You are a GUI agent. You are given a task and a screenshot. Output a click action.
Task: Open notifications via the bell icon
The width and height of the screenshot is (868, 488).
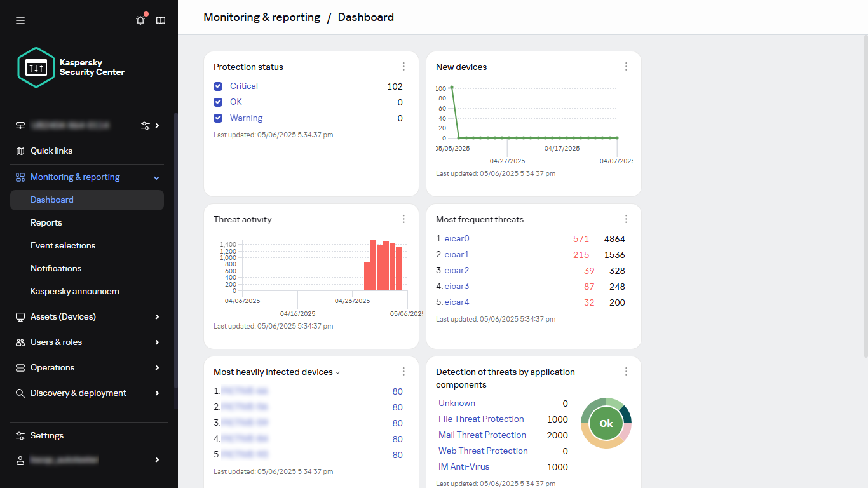(140, 20)
